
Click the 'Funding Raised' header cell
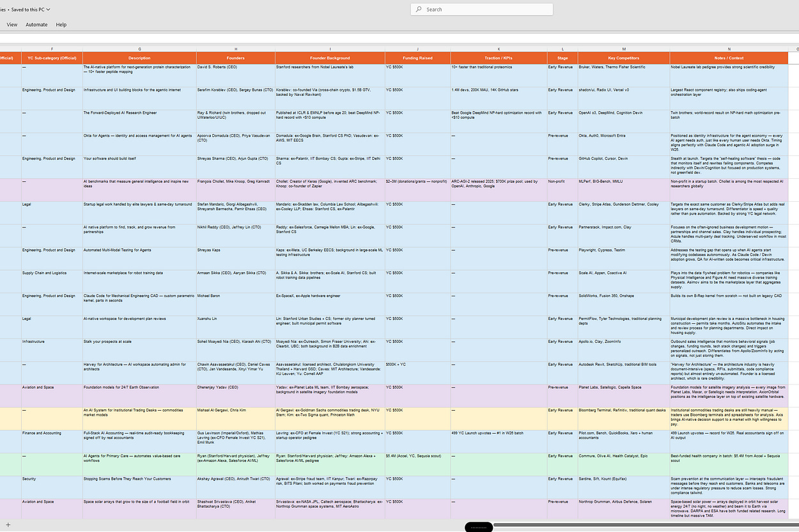point(417,58)
